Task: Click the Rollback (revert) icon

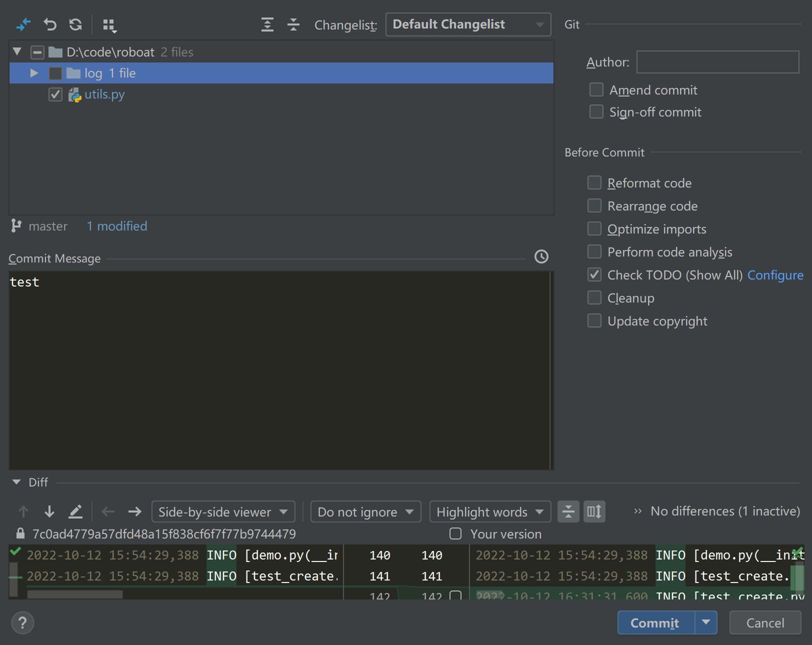Action: (x=50, y=24)
